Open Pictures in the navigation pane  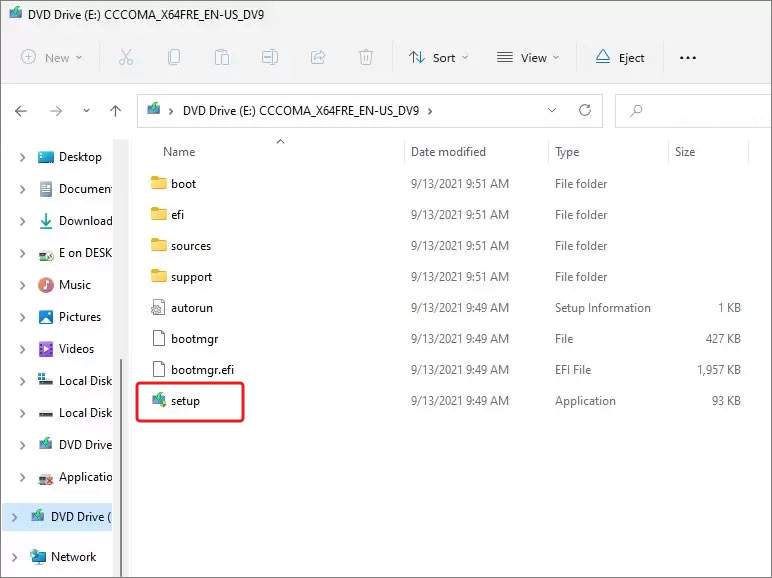pyautogui.click(x=69, y=317)
